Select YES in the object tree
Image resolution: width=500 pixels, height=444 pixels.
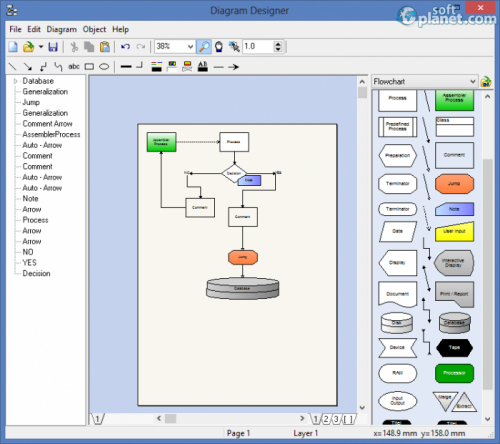coord(29,263)
